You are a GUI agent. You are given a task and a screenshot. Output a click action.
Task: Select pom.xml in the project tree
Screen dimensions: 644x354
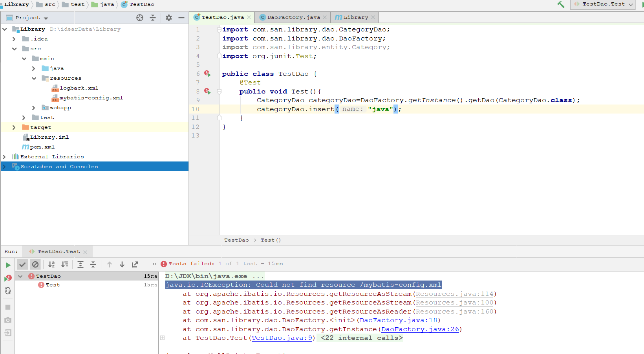[38, 147]
